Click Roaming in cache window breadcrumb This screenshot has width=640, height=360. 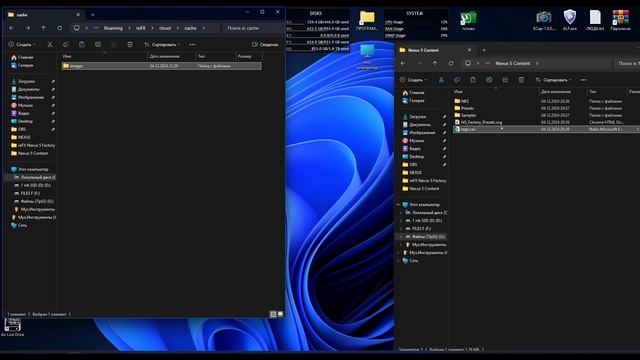113,28
